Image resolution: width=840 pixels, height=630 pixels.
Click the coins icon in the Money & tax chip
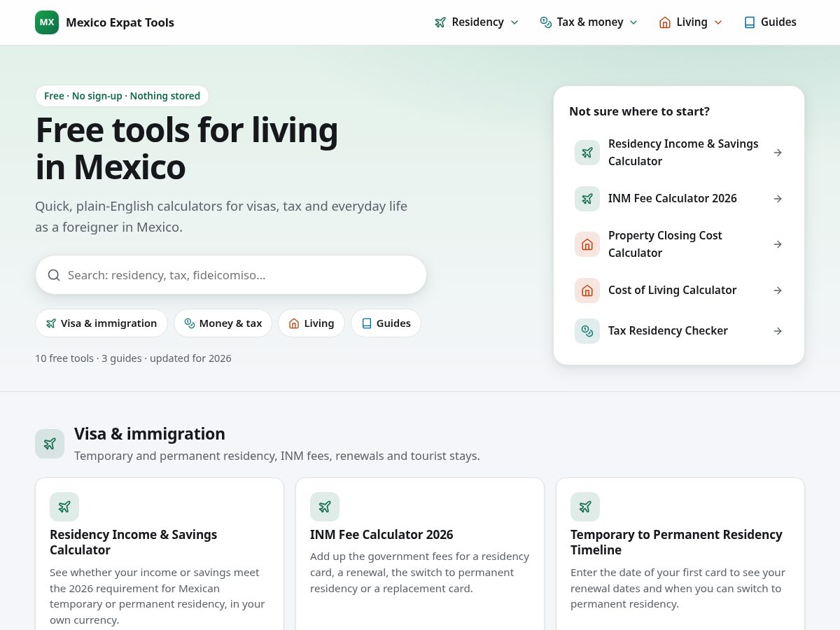[x=190, y=323]
